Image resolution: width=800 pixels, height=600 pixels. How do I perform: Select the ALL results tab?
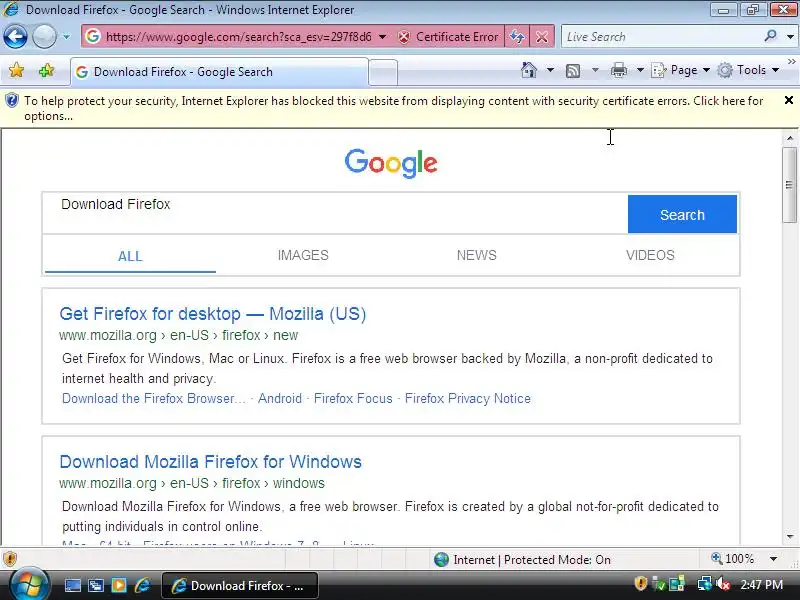[x=130, y=256]
